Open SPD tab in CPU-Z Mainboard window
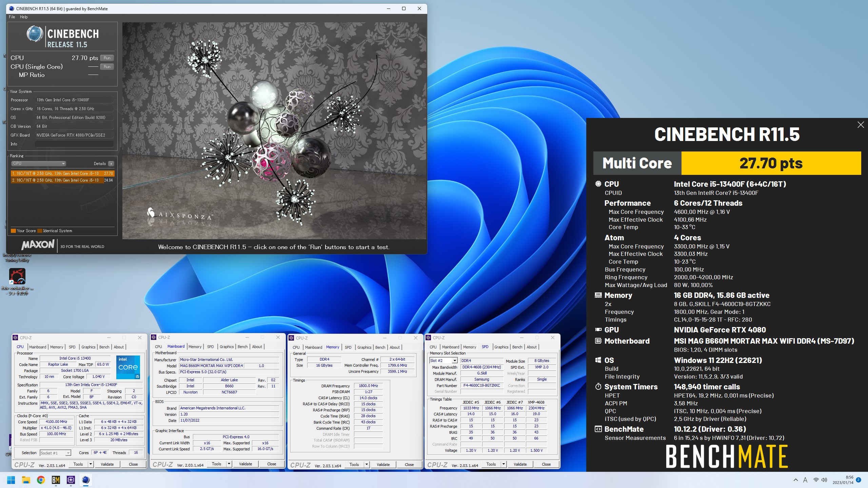The width and height of the screenshot is (868, 488). click(x=211, y=347)
